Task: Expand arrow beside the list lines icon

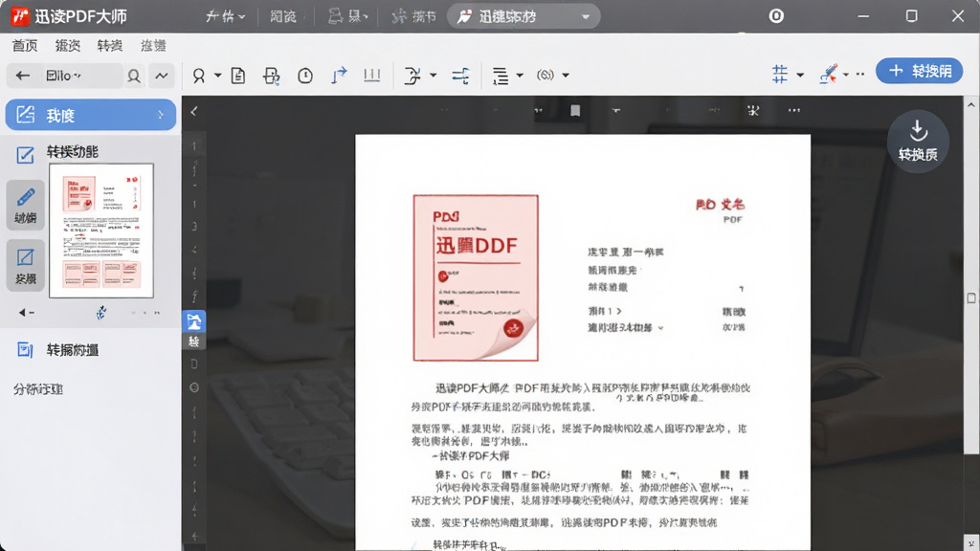Action: [x=520, y=76]
